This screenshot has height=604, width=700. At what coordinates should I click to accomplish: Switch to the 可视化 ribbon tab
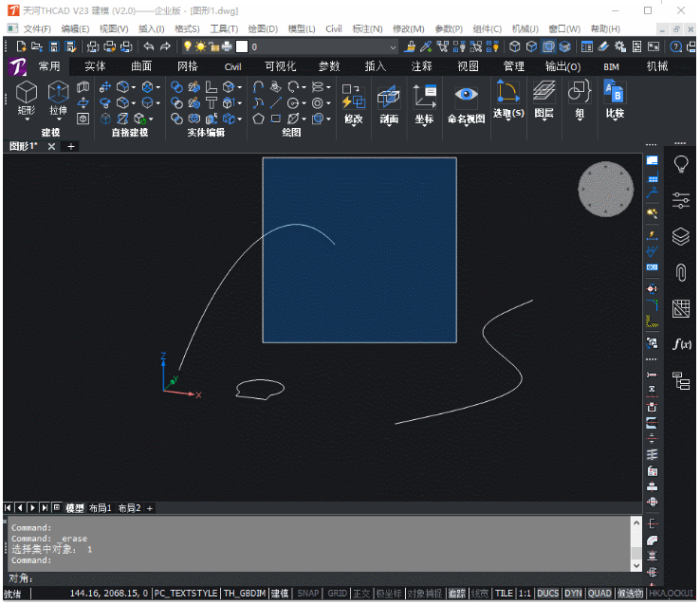tap(281, 66)
